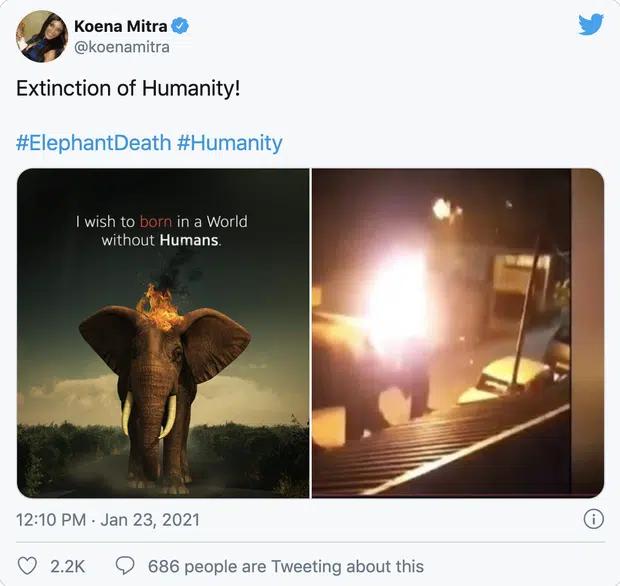Click the blue verified badge
Image resolution: width=620 pixels, height=586 pixels.
[x=181, y=25]
